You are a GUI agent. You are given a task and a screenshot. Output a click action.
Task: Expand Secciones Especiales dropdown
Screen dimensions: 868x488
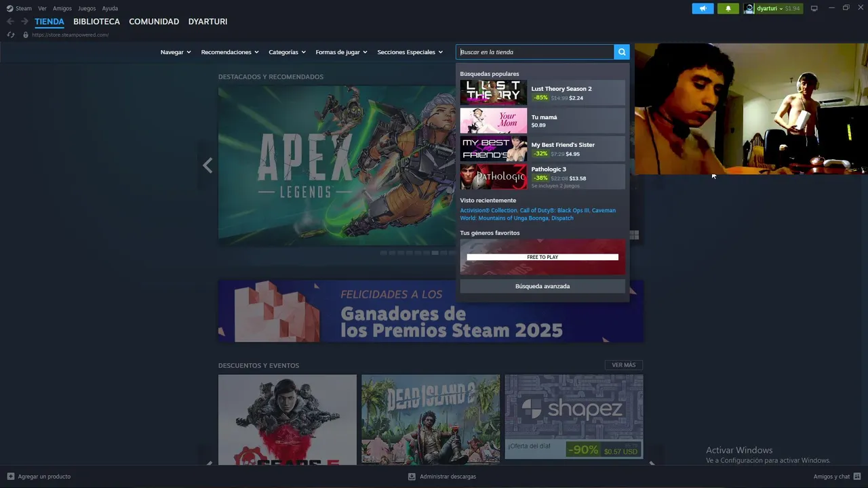click(410, 52)
